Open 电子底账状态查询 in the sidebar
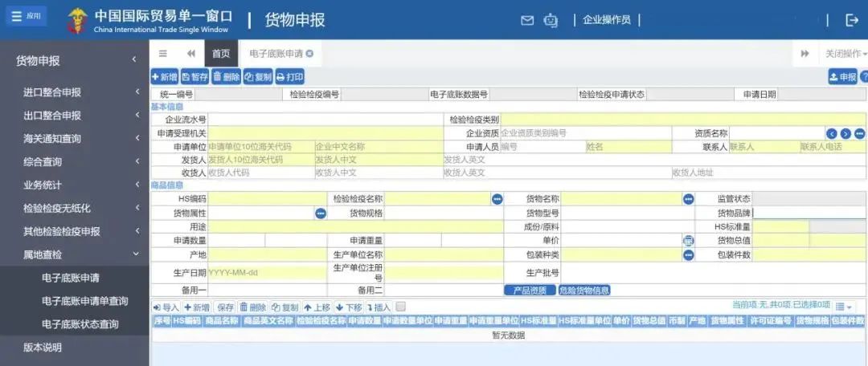868x366 pixels. 80,324
